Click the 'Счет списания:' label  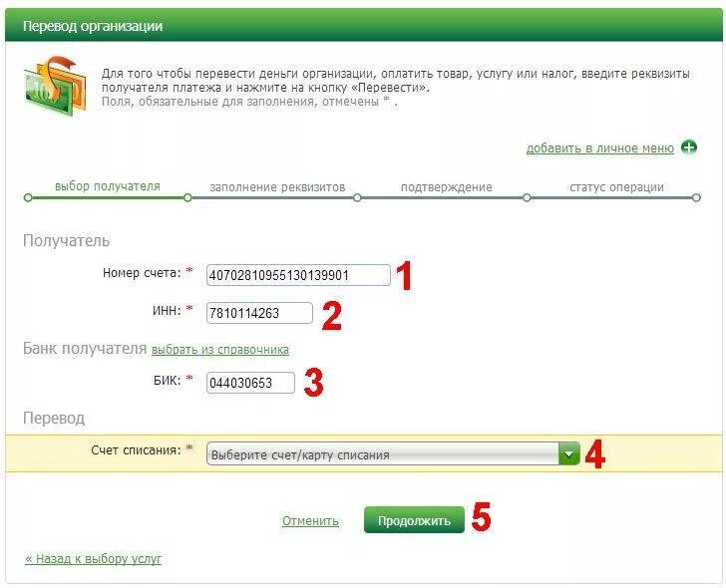[136, 450]
